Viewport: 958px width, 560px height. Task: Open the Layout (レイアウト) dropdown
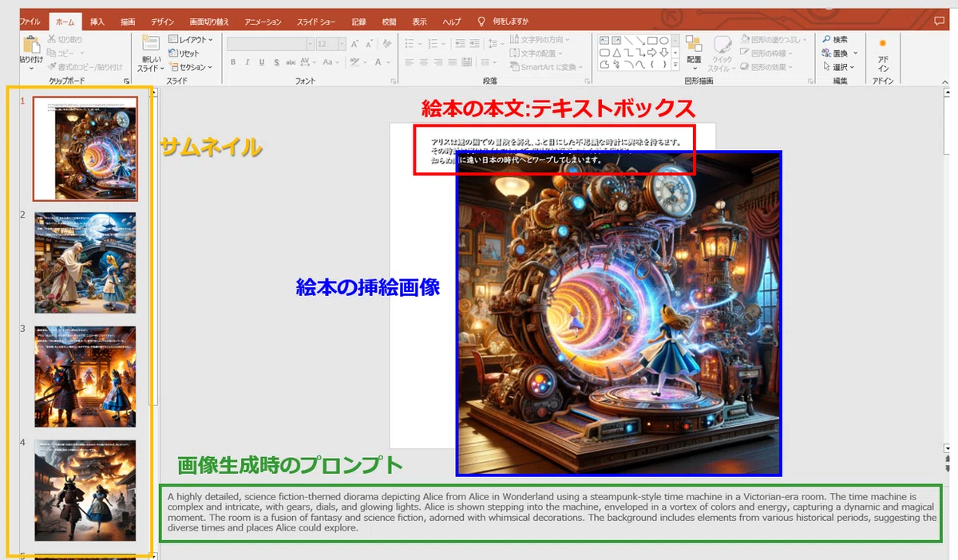tap(190, 39)
